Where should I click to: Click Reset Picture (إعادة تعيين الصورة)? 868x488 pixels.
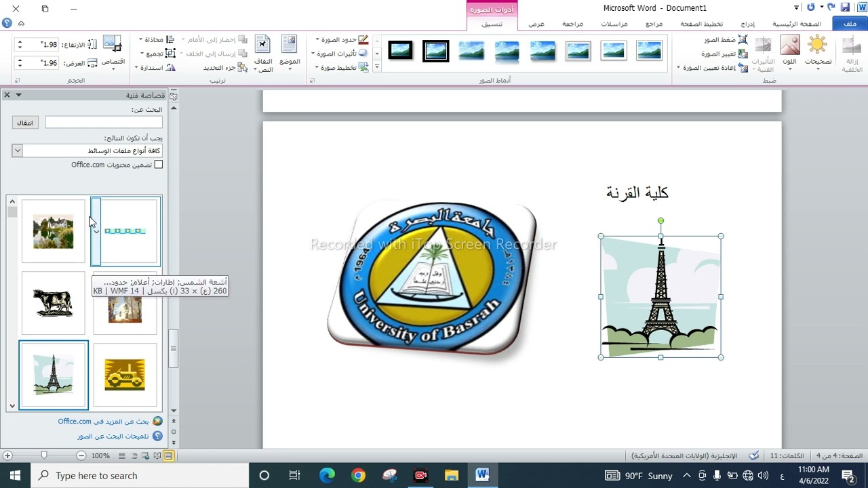tap(713, 68)
